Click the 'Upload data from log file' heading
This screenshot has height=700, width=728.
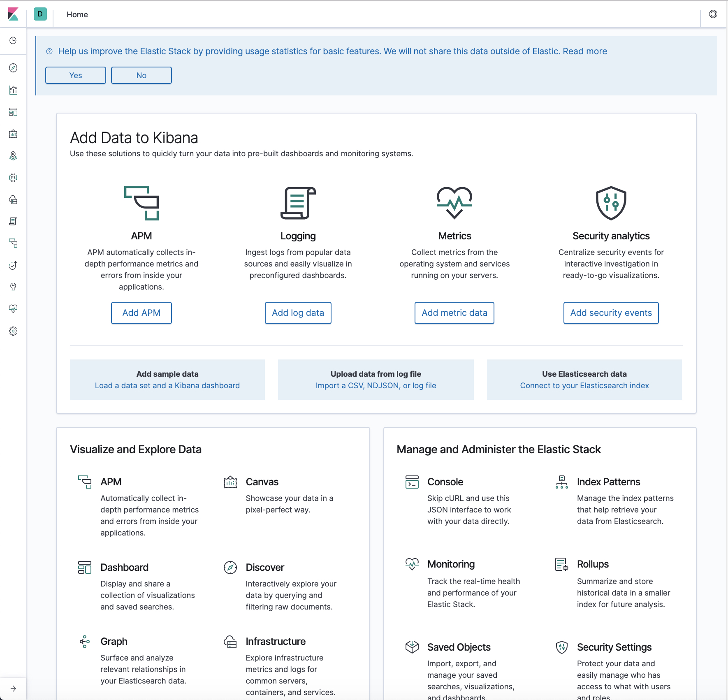click(x=376, y=374)
